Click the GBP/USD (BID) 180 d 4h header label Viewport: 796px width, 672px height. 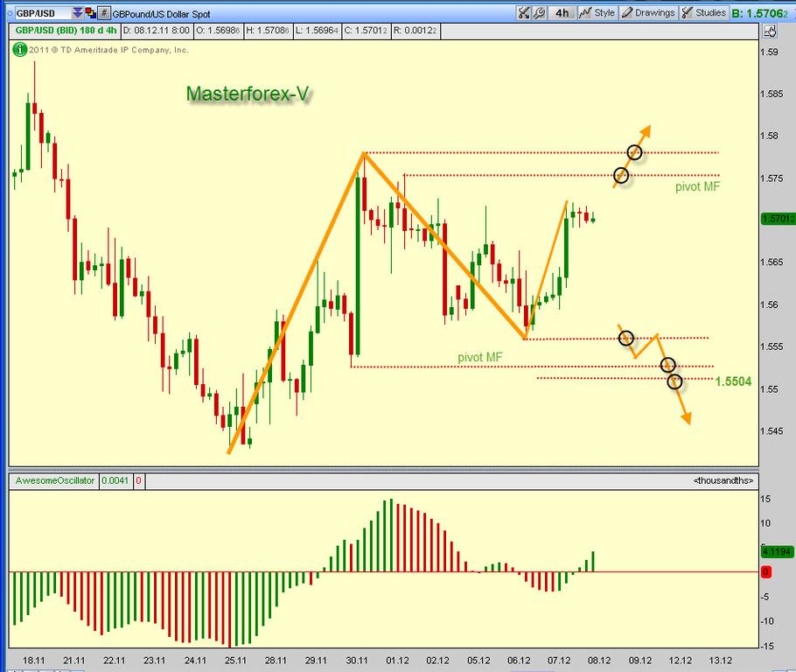point(66,31)
